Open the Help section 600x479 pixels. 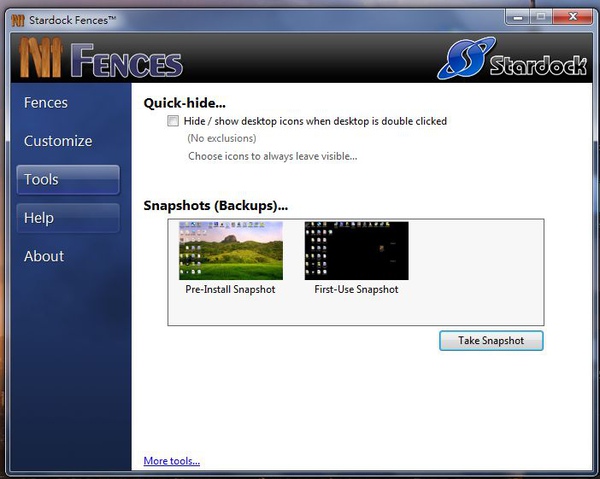(x=68, y=218)
